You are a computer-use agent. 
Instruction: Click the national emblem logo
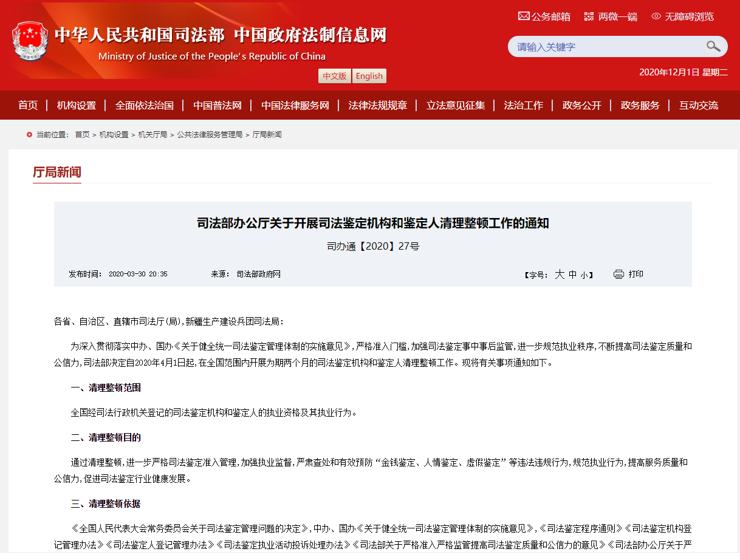[29, 41]
